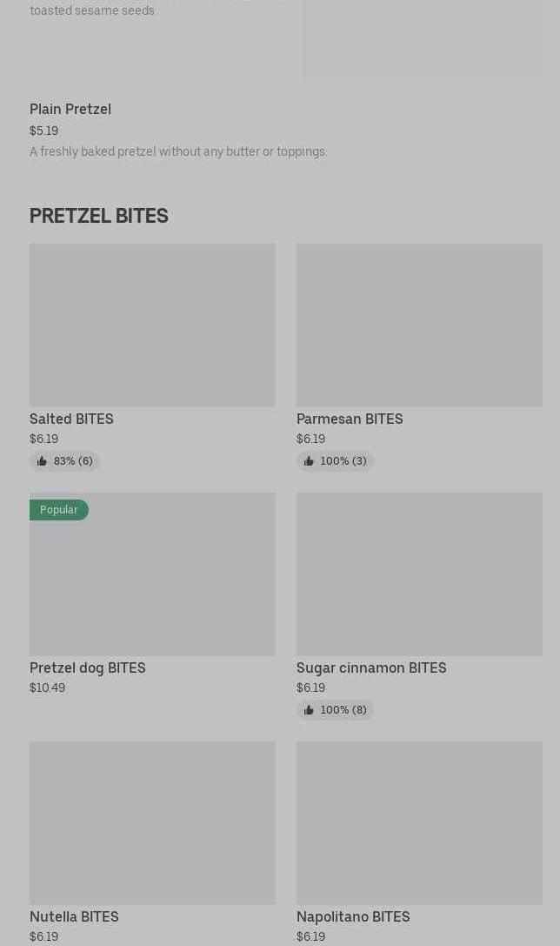Click thumbs-up icon under Sugar cinnamon BITES
The image size is (560, 946).
coord(309,710)
